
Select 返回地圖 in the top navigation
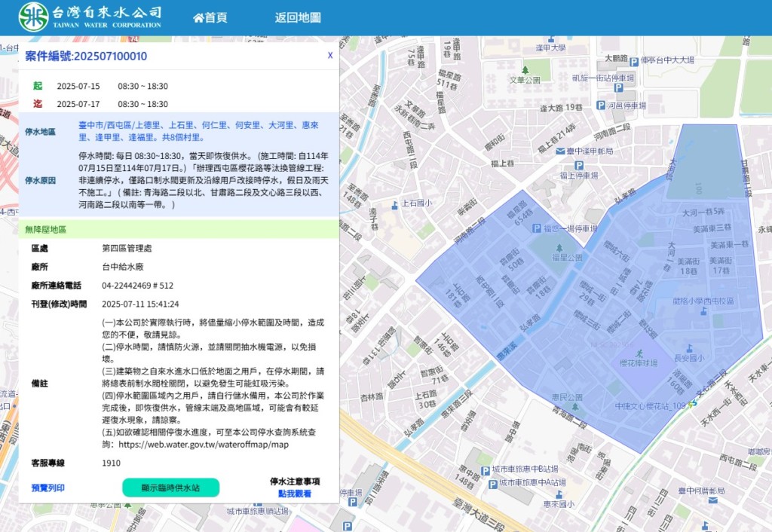[298, 17]
